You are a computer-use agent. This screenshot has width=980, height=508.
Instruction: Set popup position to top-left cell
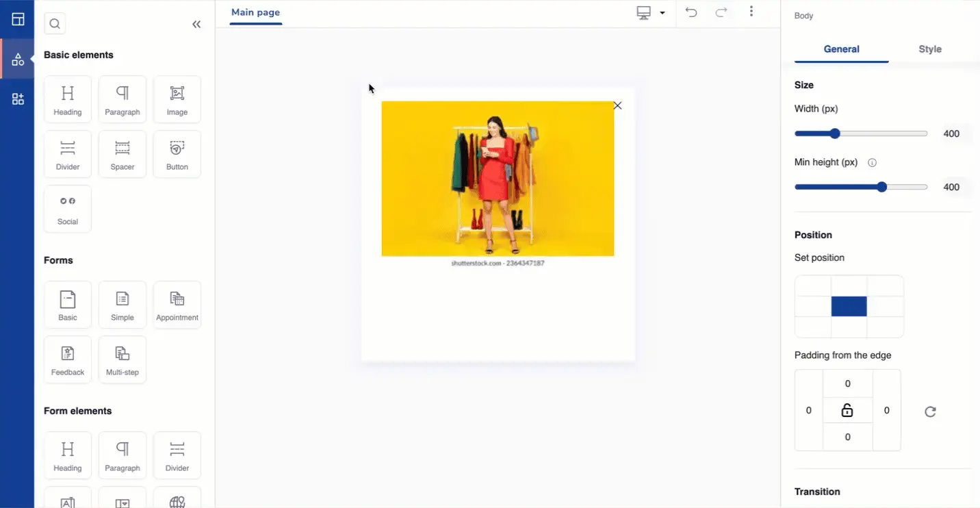(813, 286)
